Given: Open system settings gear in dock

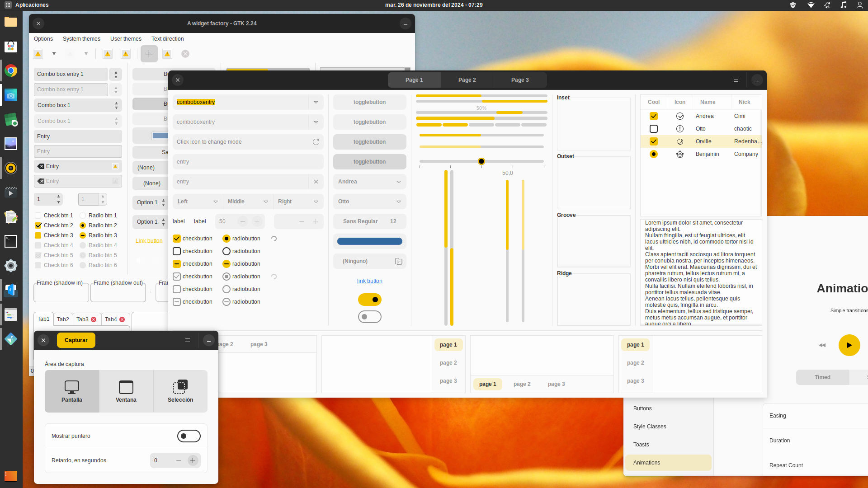Looking at the screenshot, I should tap(11, 266).
